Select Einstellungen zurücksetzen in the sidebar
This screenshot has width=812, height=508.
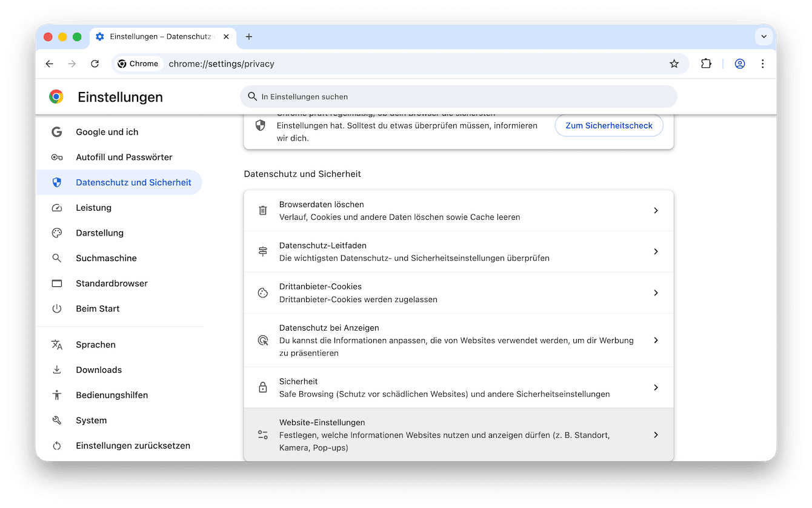[x=133, y=445]
